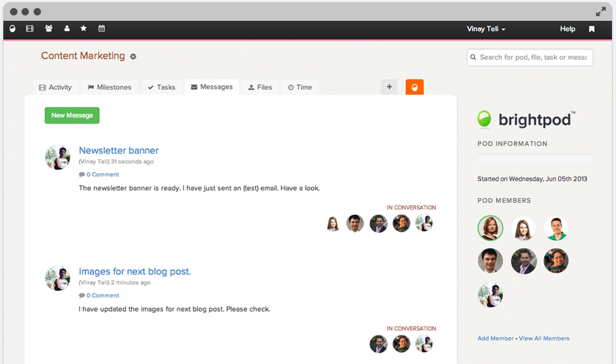Click the View All Members link
Image resolution: width=616 pixels, height=364 pixels.
543,338
